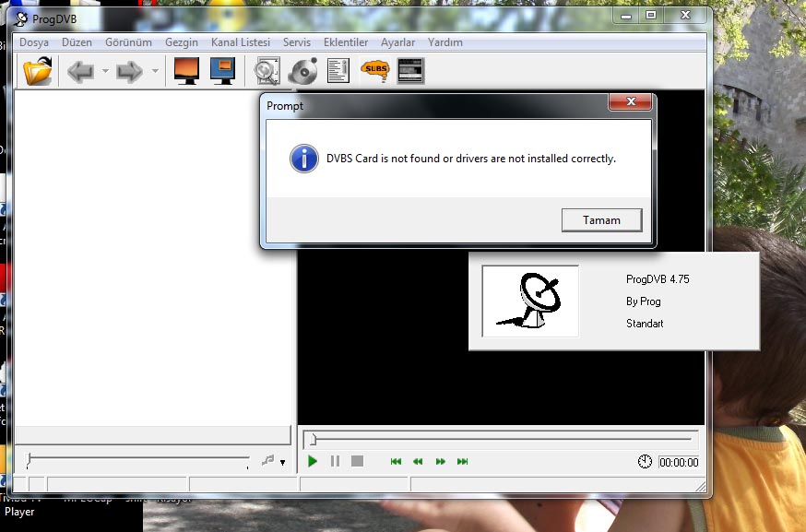Click the blue info icon in Prompt

pyautogui.click(x=303, y=159)
